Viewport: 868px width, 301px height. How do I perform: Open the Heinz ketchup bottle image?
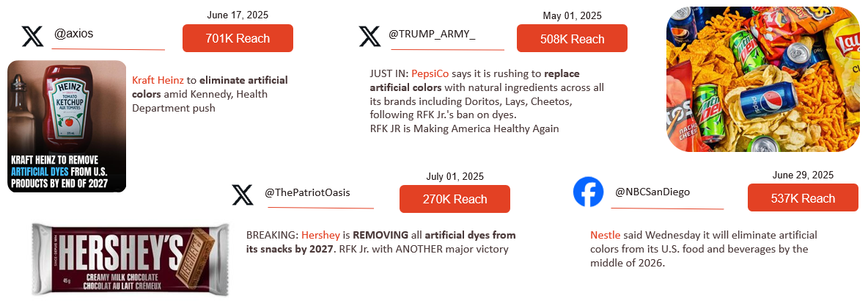point(67,126)
